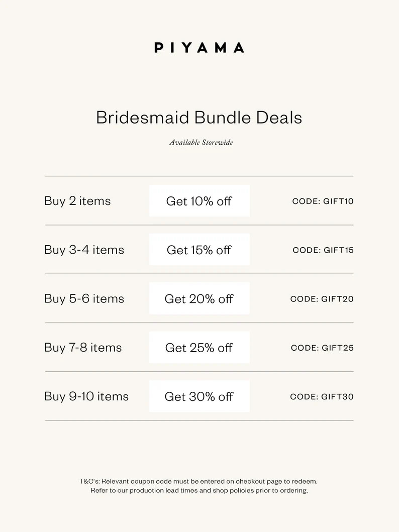The image size is (399, 532).
Task: Click the production lead times policy line
Action: pos(199,490)
